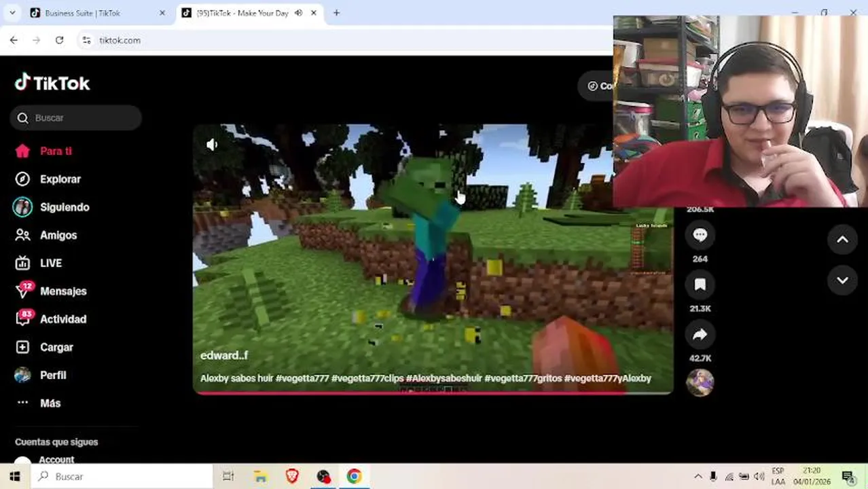Expand the Más options menu

click(38, 403)
